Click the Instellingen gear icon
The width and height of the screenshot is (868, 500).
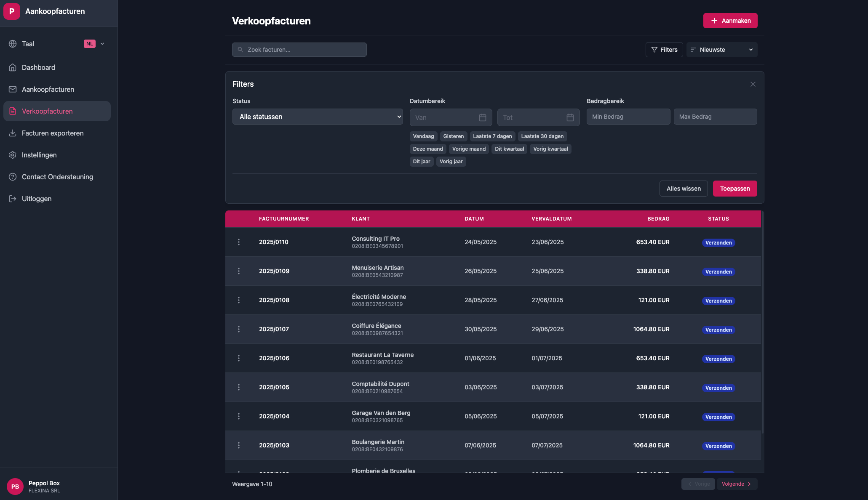point(13,155)
